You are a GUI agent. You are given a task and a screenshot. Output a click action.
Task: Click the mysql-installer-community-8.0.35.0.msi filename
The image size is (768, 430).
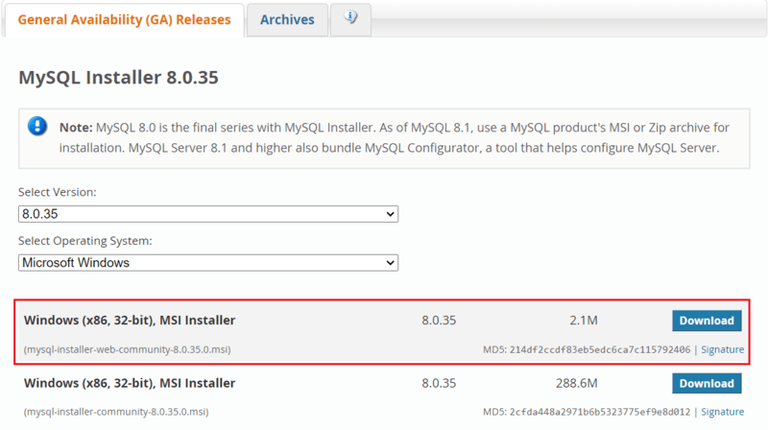tap(116, 412)
